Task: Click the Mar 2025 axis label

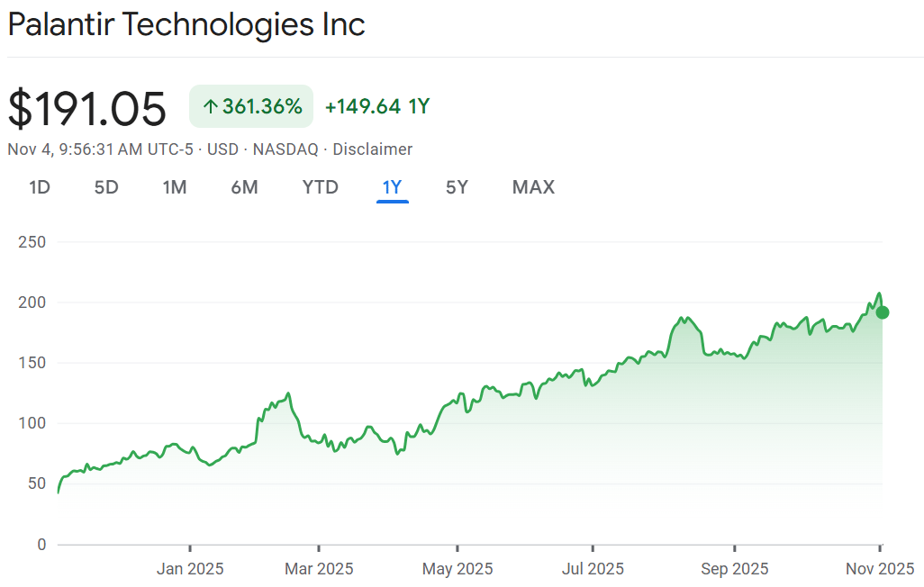Action: coord(319,569)
